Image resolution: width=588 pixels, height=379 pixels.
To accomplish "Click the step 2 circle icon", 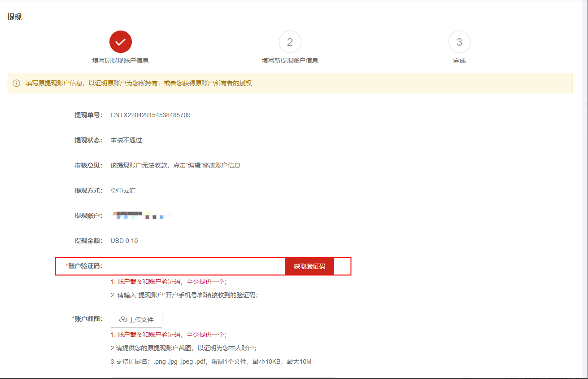I will click(290, 42).
